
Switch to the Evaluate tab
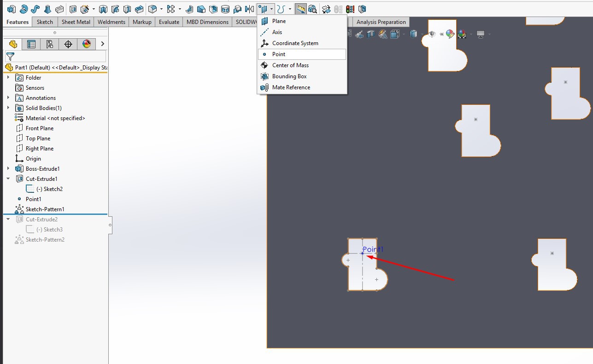click(x=169, y=22)
